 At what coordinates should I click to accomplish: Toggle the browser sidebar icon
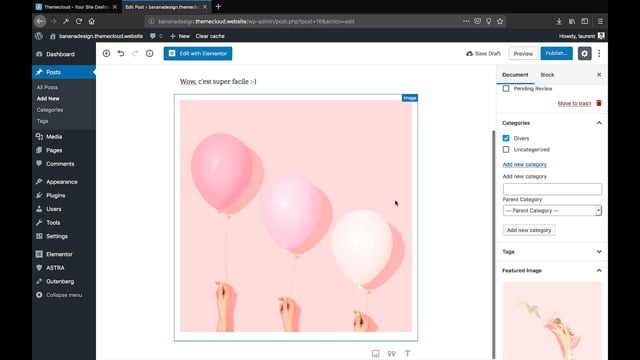[x=585, y=21]
